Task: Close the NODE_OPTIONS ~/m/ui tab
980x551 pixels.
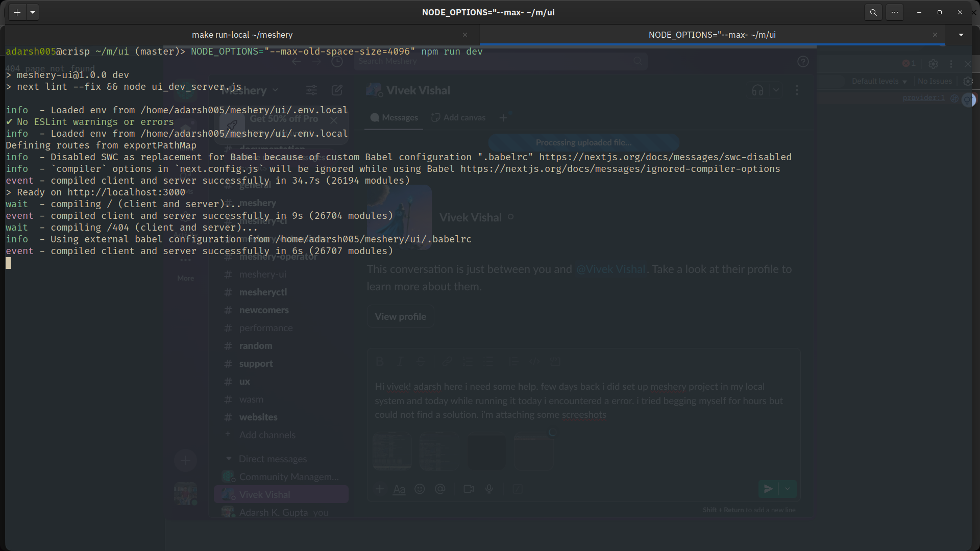Action: 935,35
